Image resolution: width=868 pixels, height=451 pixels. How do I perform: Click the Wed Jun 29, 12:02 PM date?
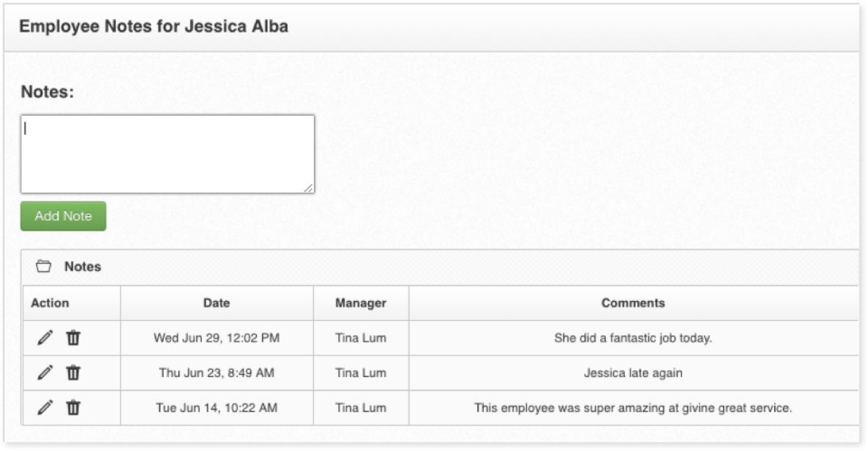(216, 338)
